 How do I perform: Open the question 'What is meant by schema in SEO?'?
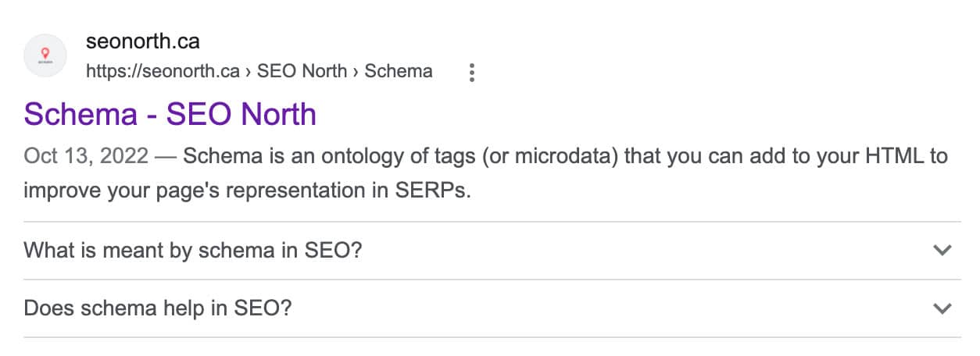pos(193,251)
